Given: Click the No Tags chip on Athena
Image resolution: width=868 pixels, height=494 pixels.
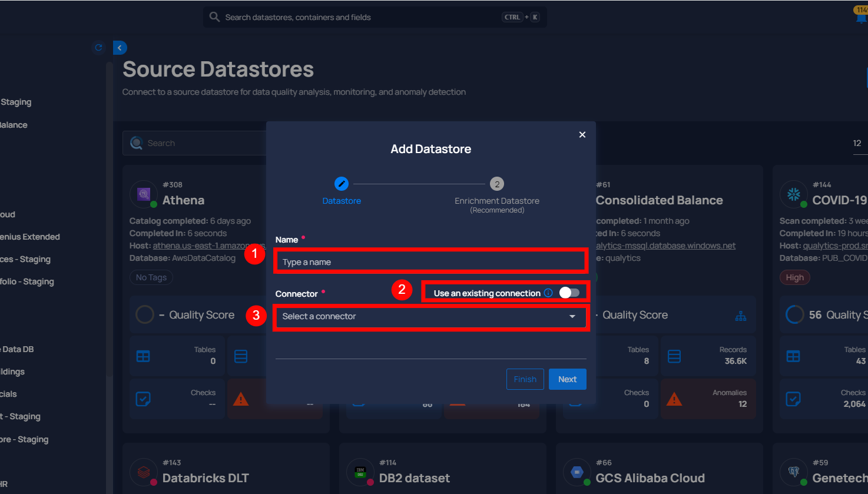Looking at the screenshot, I should (151, 277).
